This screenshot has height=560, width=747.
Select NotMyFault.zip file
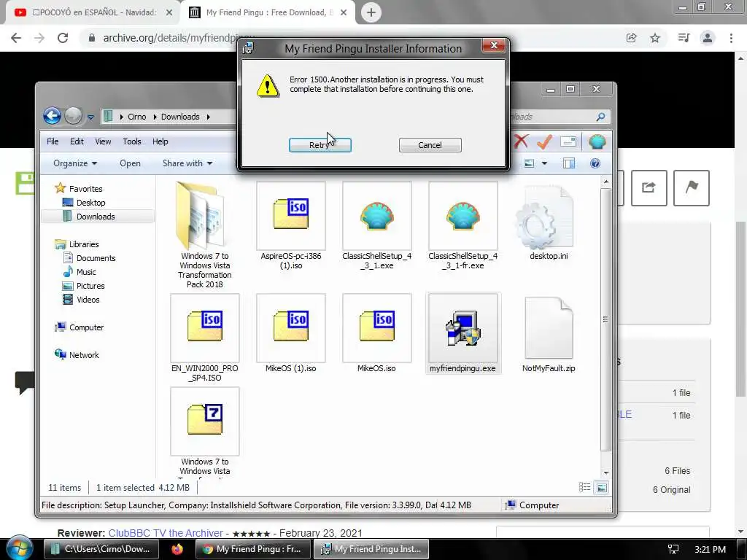pyautogui.click(x=549, y=334)
